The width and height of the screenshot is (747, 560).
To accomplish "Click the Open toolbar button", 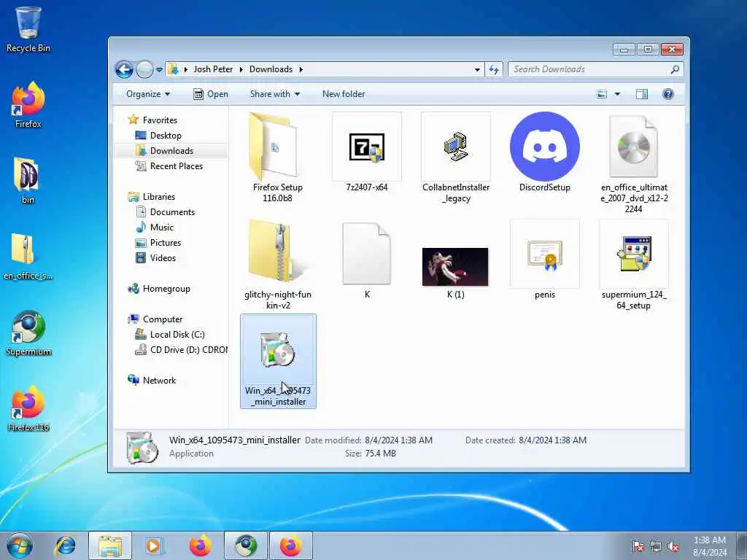I will point(211,94).
